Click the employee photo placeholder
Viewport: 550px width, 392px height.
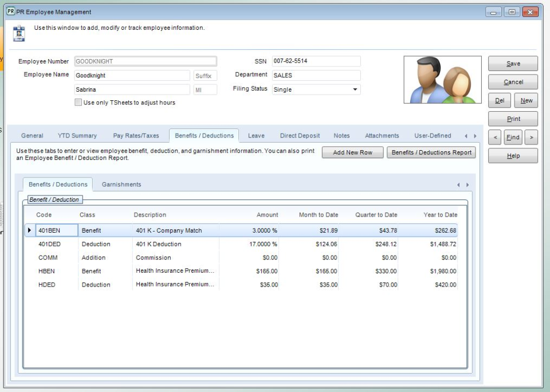point(442,80)
